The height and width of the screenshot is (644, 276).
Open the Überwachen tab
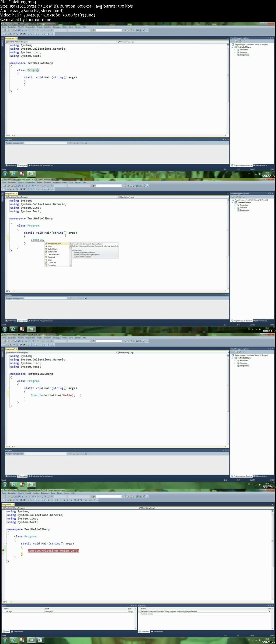click(17, 632)
